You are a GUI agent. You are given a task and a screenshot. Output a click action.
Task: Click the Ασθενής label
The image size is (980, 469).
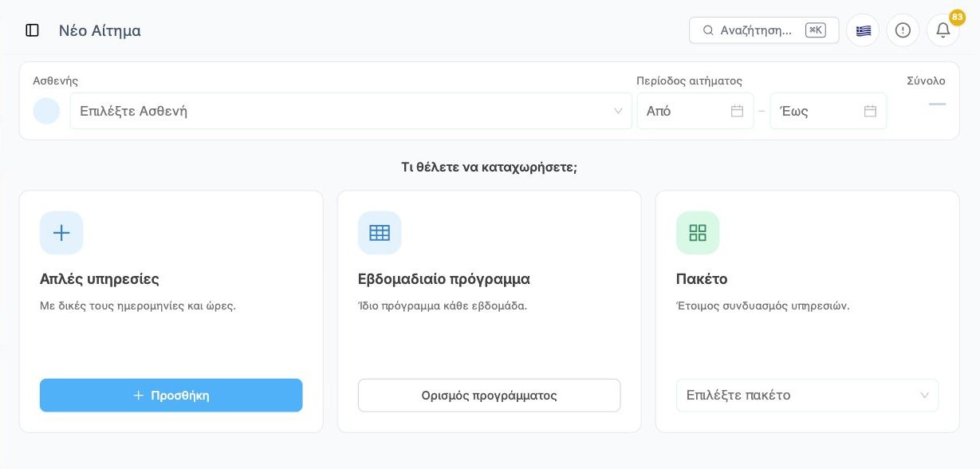pyautogui.click(x=56, y=81)
